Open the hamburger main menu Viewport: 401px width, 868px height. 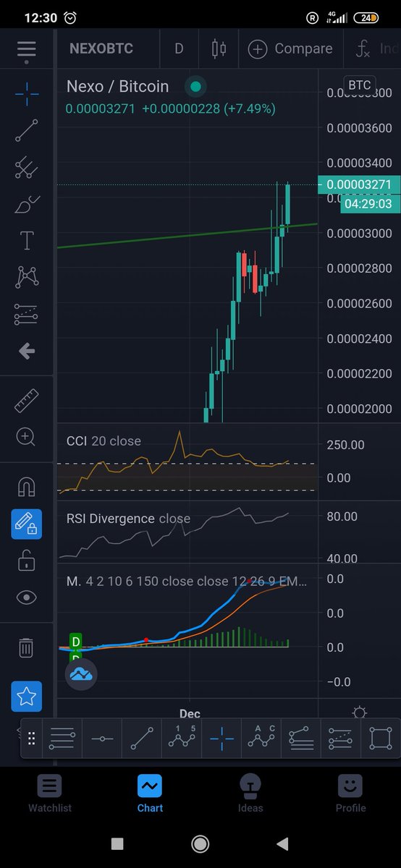26,49
